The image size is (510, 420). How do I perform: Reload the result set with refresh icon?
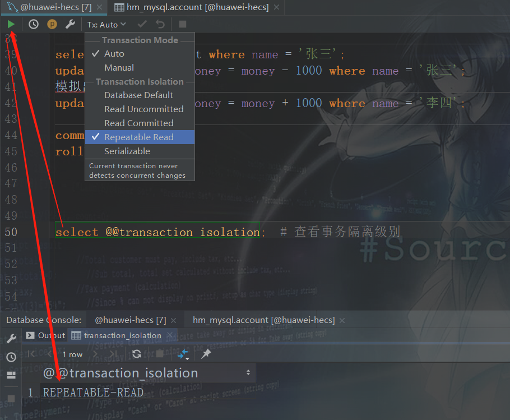pyautogui.click(x=137, y=354)
